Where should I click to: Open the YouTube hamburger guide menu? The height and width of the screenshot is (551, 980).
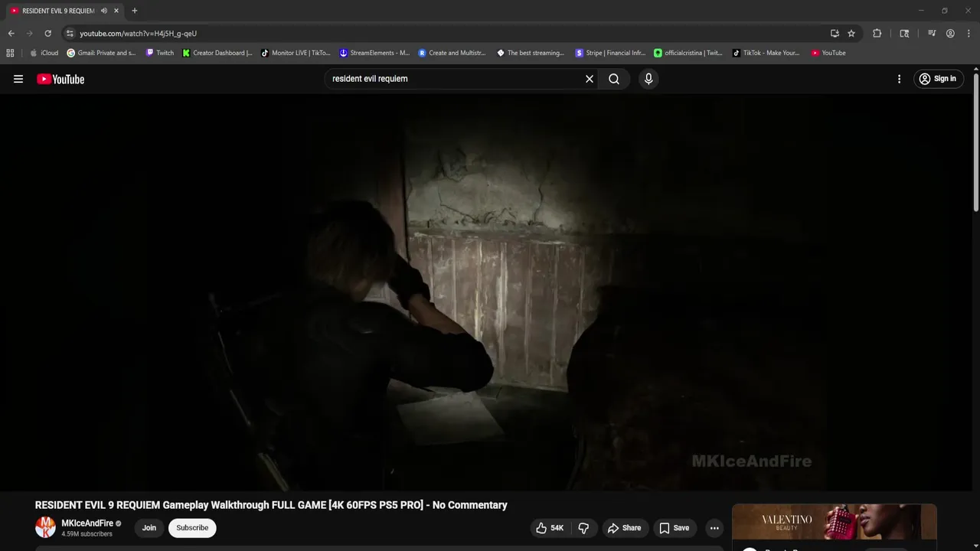point(18,79)
